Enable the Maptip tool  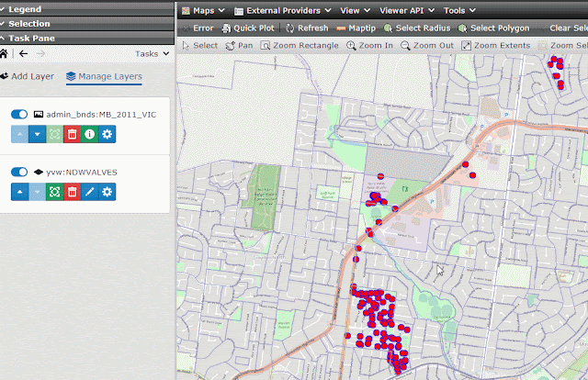click(x=356, y=28)
